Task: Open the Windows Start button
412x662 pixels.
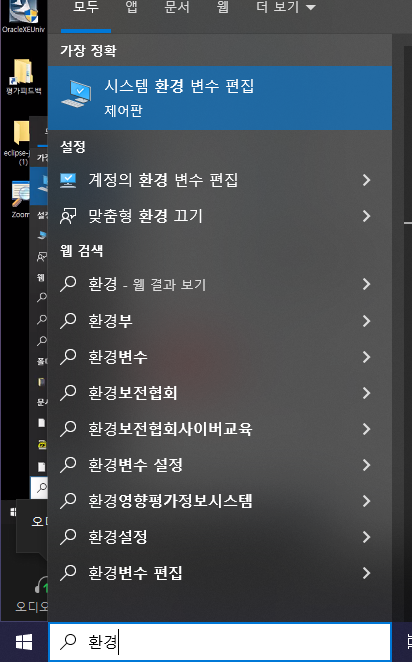Action: pos(24,642)
